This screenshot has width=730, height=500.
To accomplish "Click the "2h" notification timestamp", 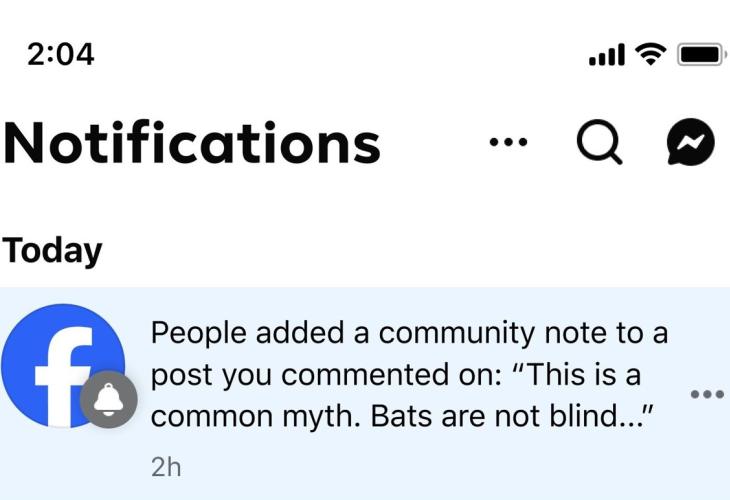I will pyautogui.click(x=166, y=466).
